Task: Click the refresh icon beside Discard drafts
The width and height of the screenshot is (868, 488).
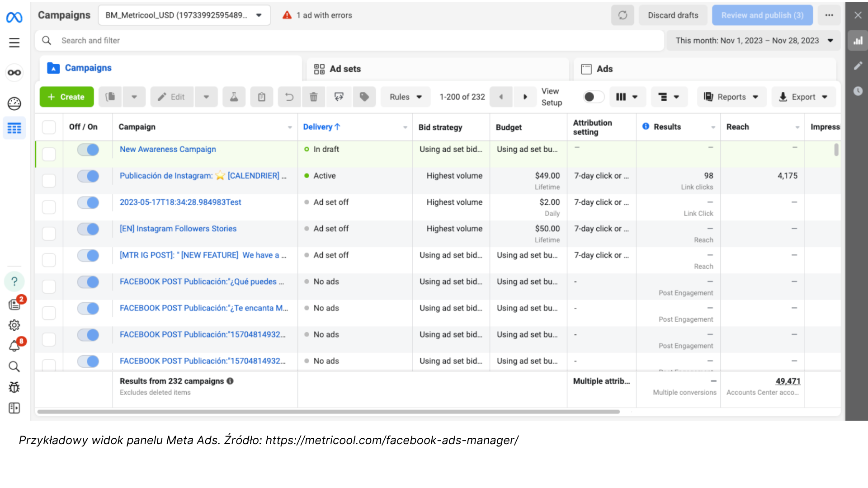Action: click(x=623, y=15)
